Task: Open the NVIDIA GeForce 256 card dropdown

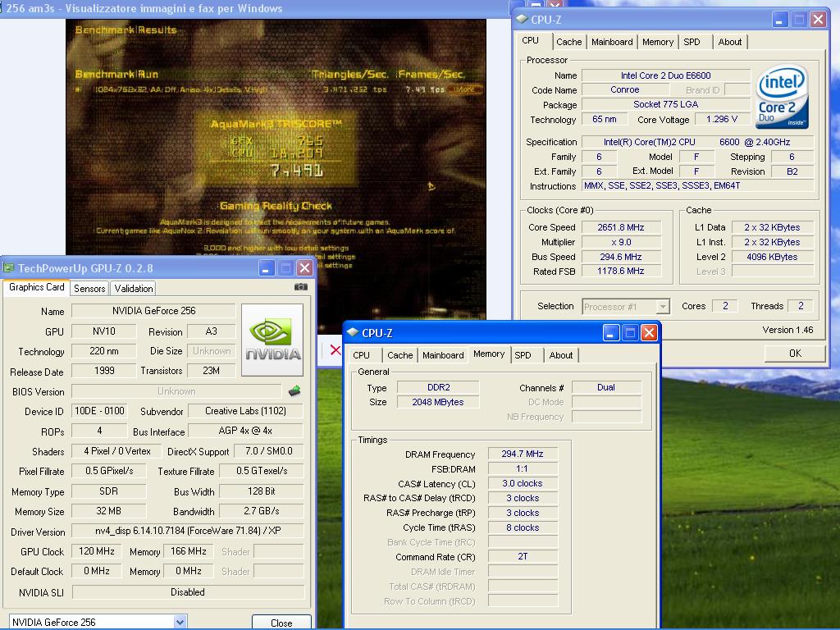Action: click(x=180, y=622)
